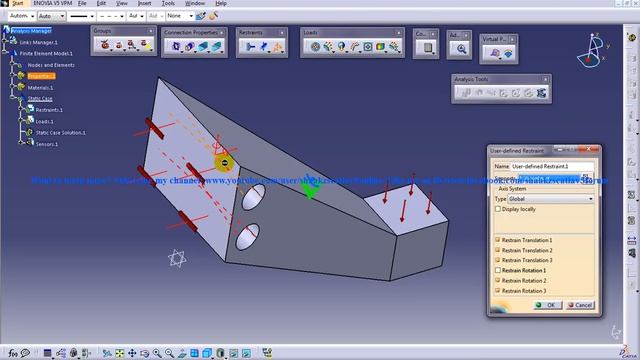
Task: Select Restraints.1 in the tree
Action: tap(49, 110)
